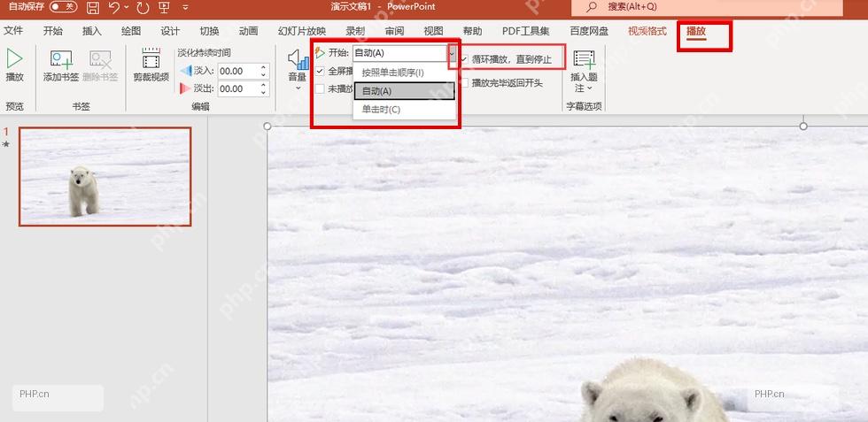The height and width of the screenshot is (422, 868).
Task: Open the 文件 menu
Action: click(13, 31)
